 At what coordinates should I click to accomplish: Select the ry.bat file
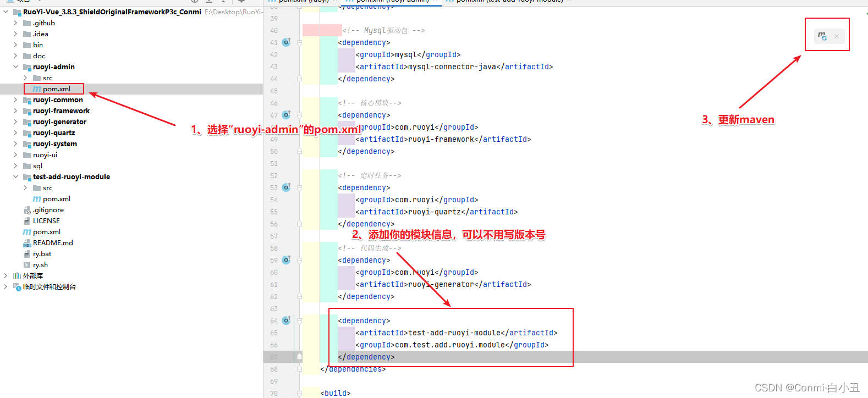(42, 253)
